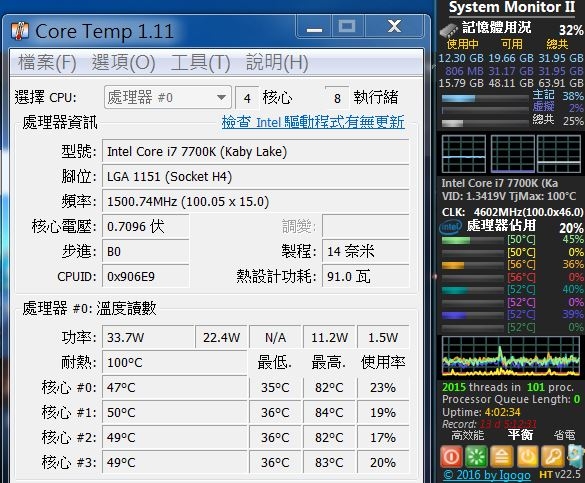The width and height of the screenshot is (585, 483).
Task: Click the yellow key lock icon
Action: pyautogui.click(x=552, y=456)
